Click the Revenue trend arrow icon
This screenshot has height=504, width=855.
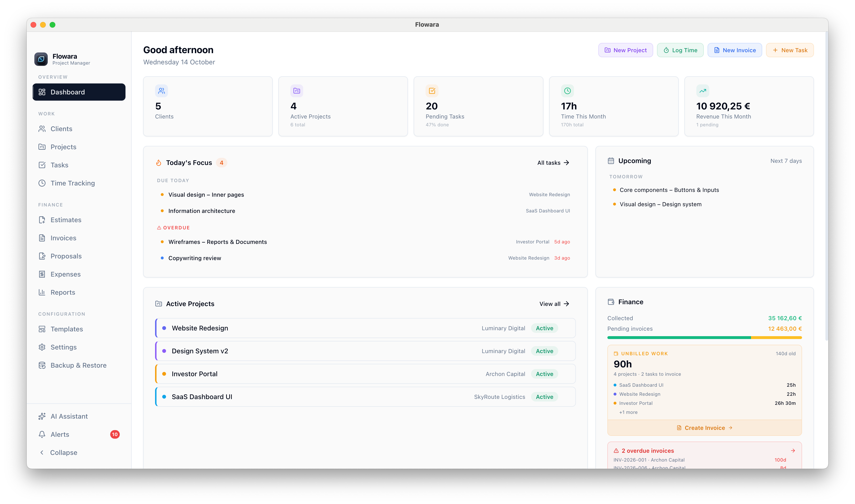[x=702, y=91]
